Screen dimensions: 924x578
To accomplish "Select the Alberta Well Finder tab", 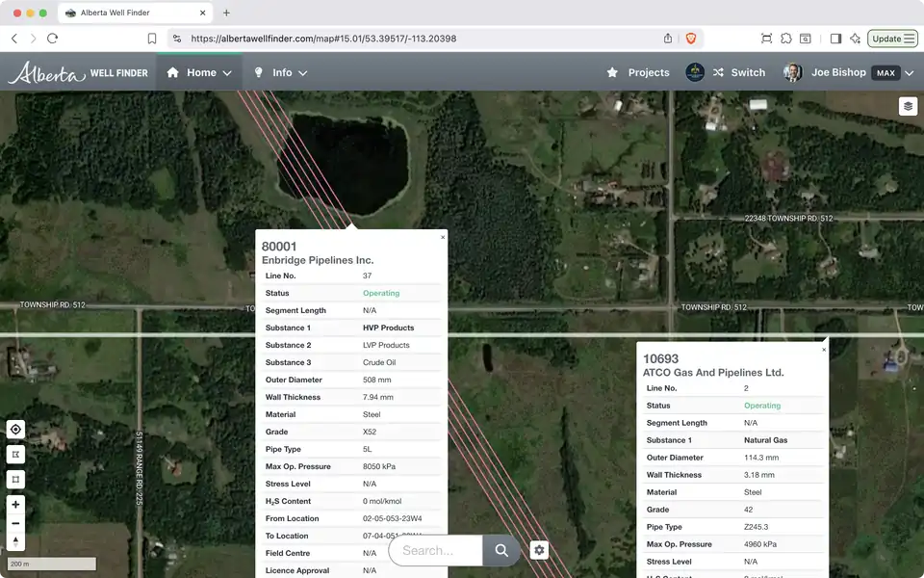I will click(135, 13).
